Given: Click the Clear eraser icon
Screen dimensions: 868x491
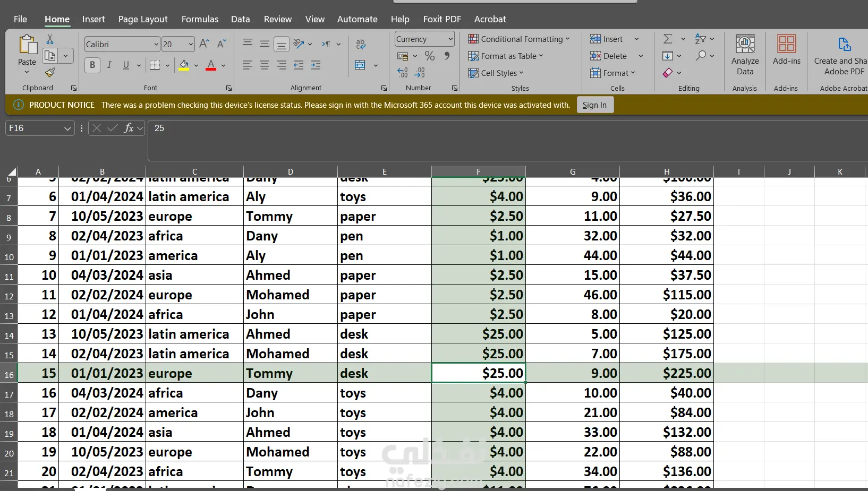Looking at the screenshot, I should pyautogui.click(x=668, y=73).
